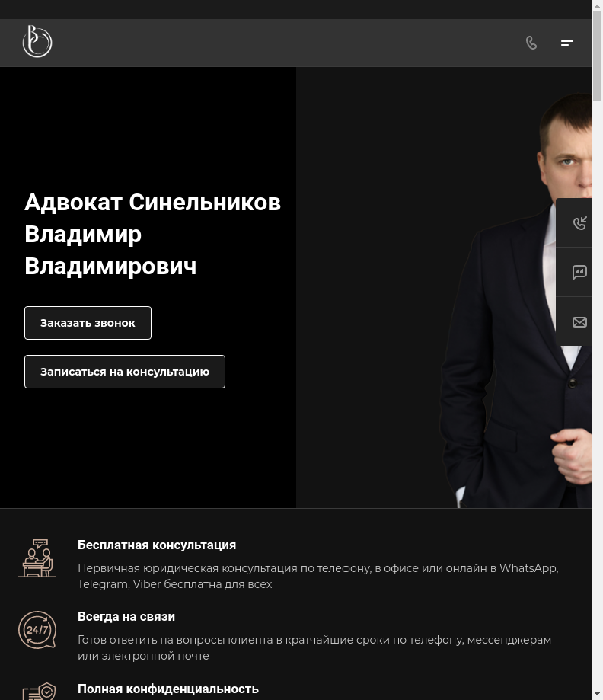Click the Всегда на связи heading

126,616
